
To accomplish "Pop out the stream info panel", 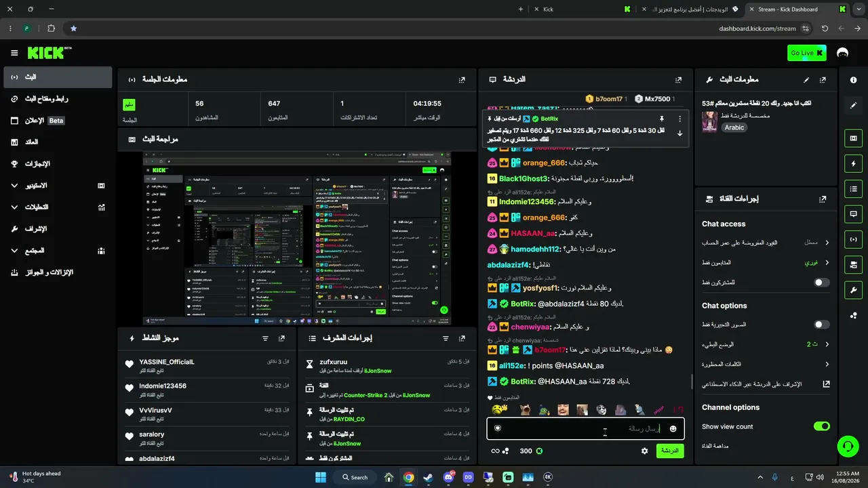I will point(823,79).
